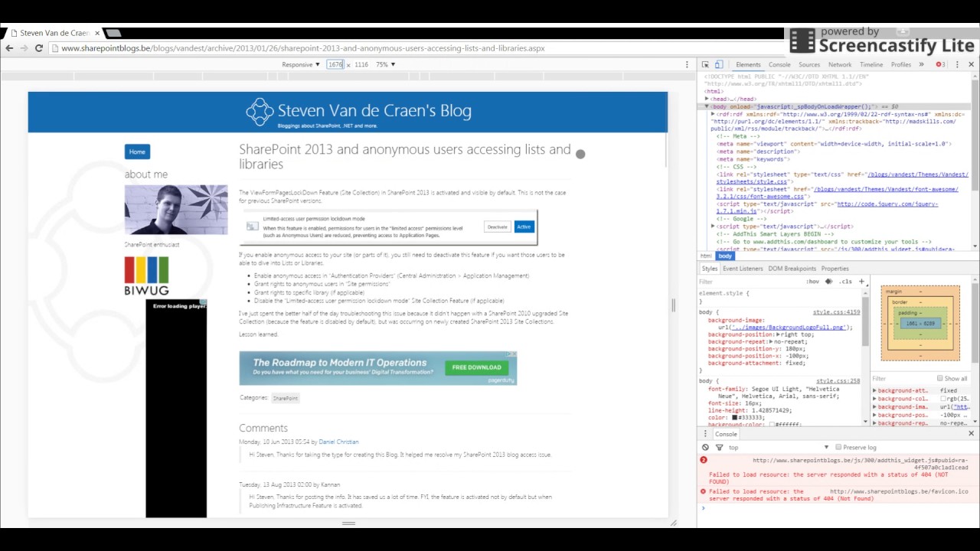
Task: Switch to the Timeline tab
Action: pos(871,65)
